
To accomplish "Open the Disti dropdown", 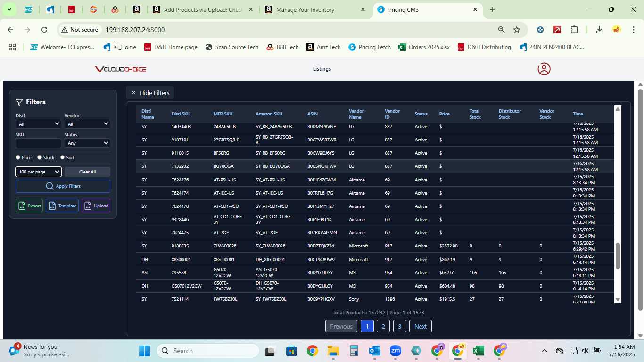I will click(x=38, y=124).
